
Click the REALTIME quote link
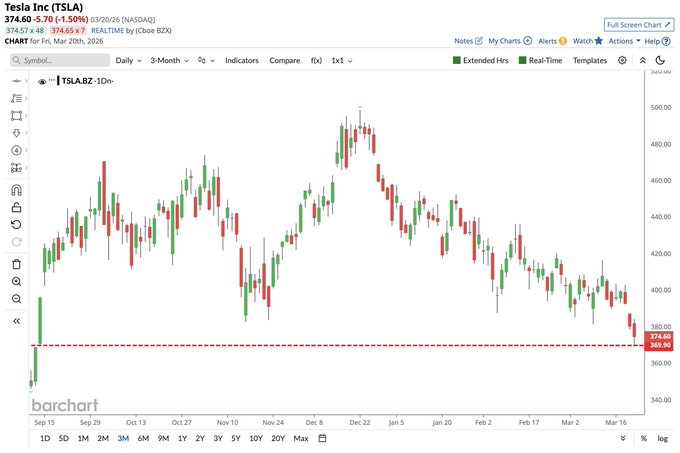point(108,30)
